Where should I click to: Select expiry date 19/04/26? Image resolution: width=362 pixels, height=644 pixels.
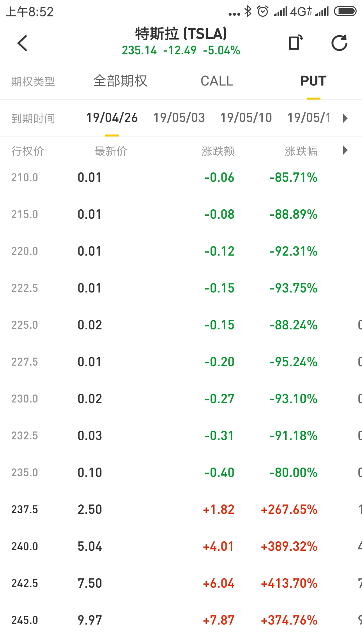tap(112, 118)
